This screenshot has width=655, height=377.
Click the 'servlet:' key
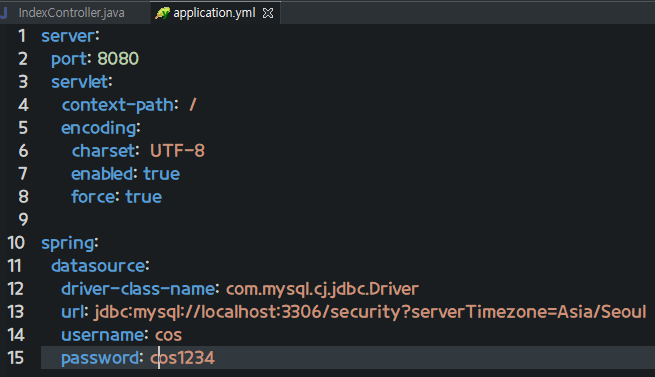click(x=82, y=82)
